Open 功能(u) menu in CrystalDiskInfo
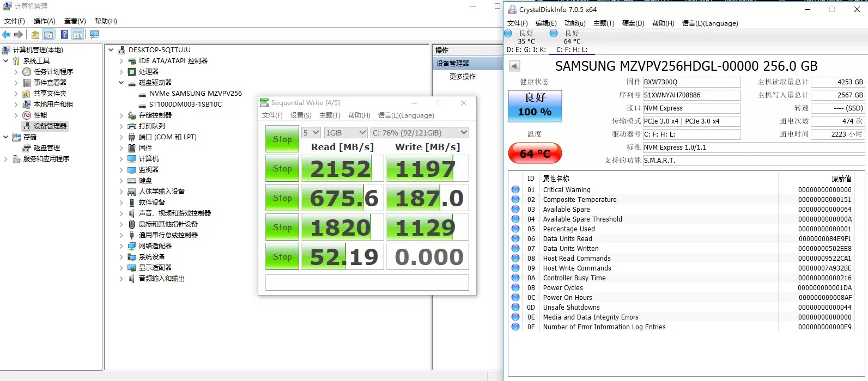This screenshot has height=381, width=868. [x=575, y=23]
